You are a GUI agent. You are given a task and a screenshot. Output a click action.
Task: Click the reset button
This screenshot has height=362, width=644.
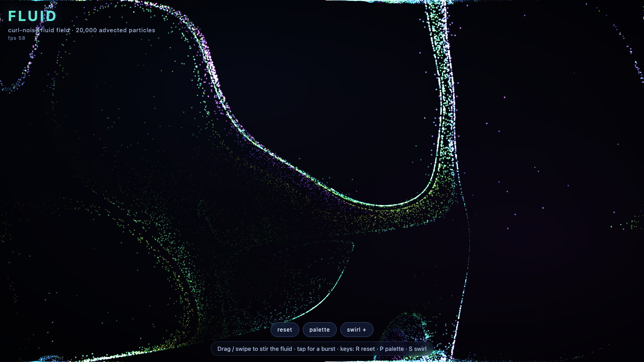(x=284, y=330)
